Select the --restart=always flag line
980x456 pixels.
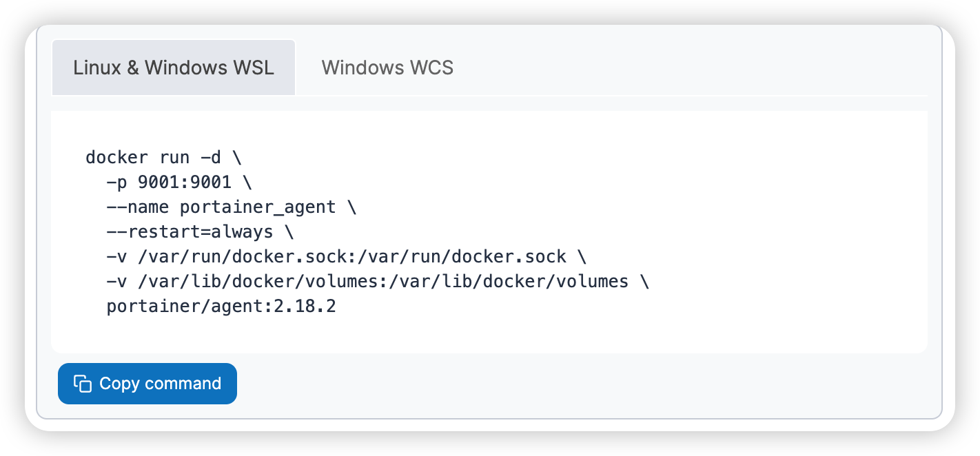pyautogui.click(x=190, y=231)
